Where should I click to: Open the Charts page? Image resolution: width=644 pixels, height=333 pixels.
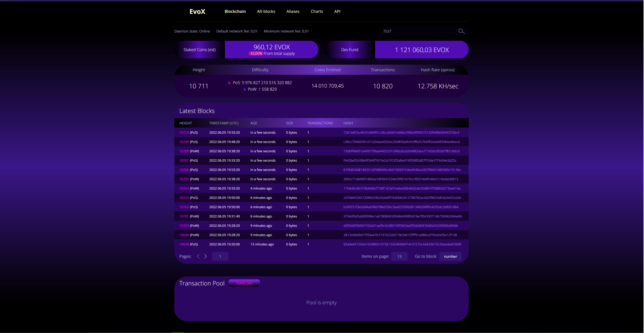click(x=317, y=12)
